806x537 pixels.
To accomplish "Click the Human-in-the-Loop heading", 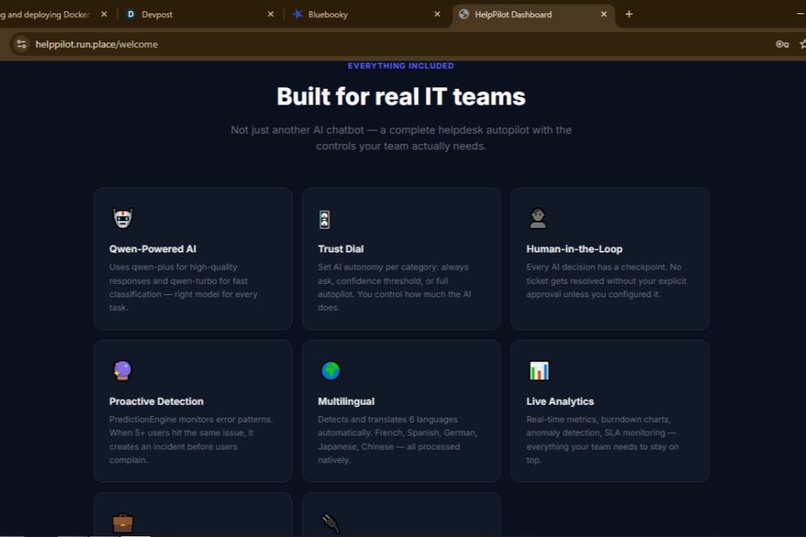I will (x=574, y=249).
